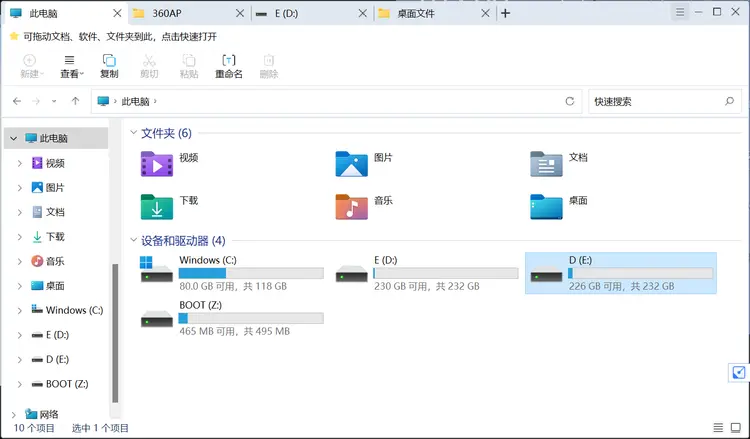Image resolution: width=750 pixels, height=439 pixels.
Task: Switch to details list view in status bar
Action: point(718,428)
